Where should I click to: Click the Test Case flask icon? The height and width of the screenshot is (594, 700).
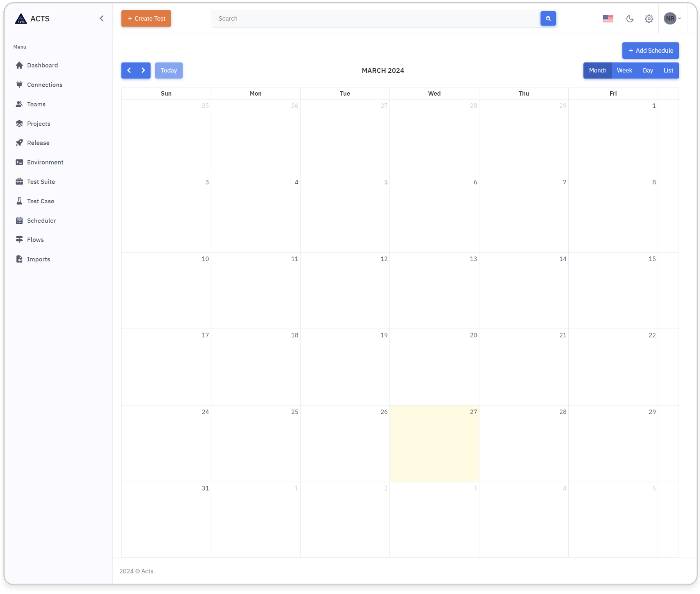[x=19, y=201]
